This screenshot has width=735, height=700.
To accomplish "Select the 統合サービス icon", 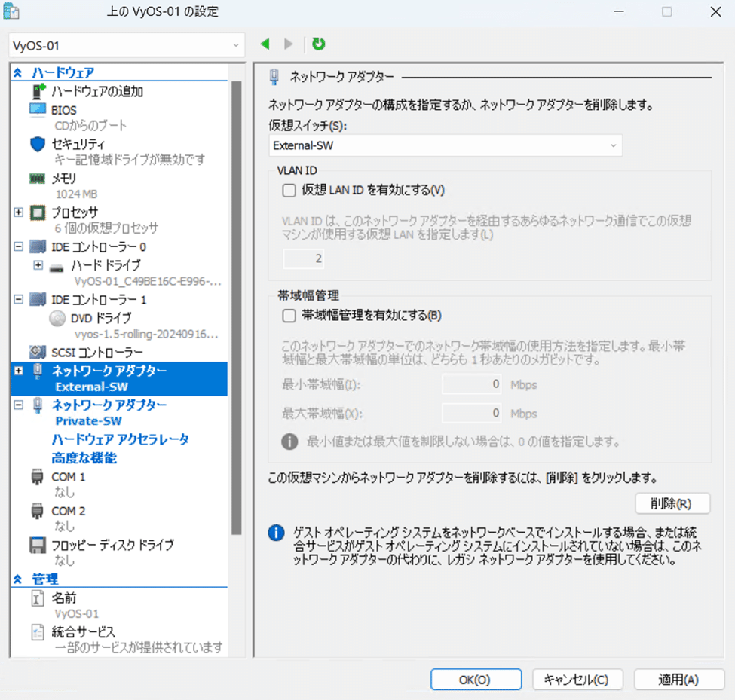I will coord(38,632).
